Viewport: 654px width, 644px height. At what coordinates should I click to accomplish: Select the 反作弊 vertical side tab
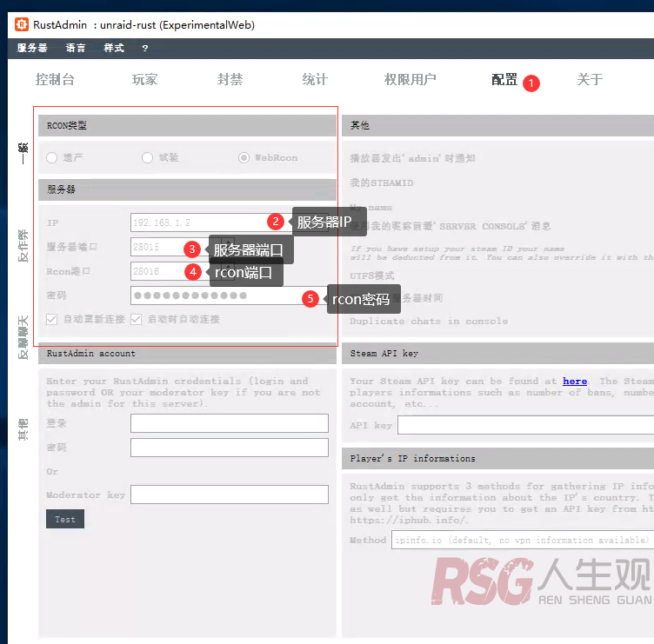click(23, 245)
